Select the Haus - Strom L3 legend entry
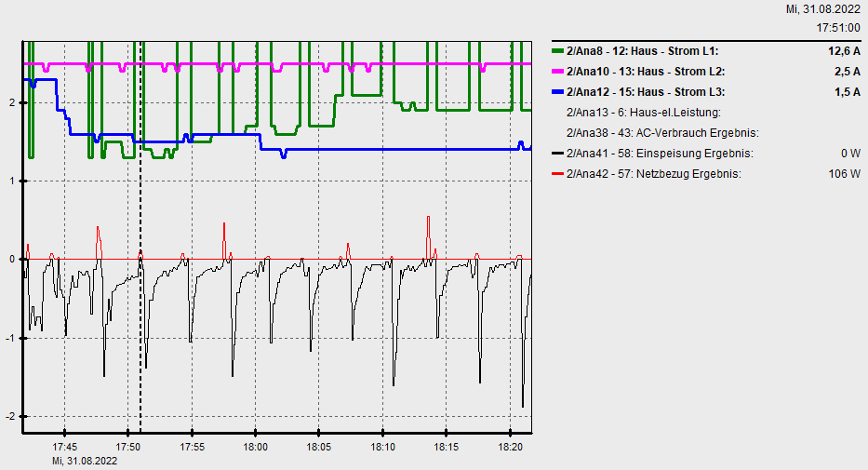The height and width of the screenshot is (470, 868). click(x=646, y=92)
